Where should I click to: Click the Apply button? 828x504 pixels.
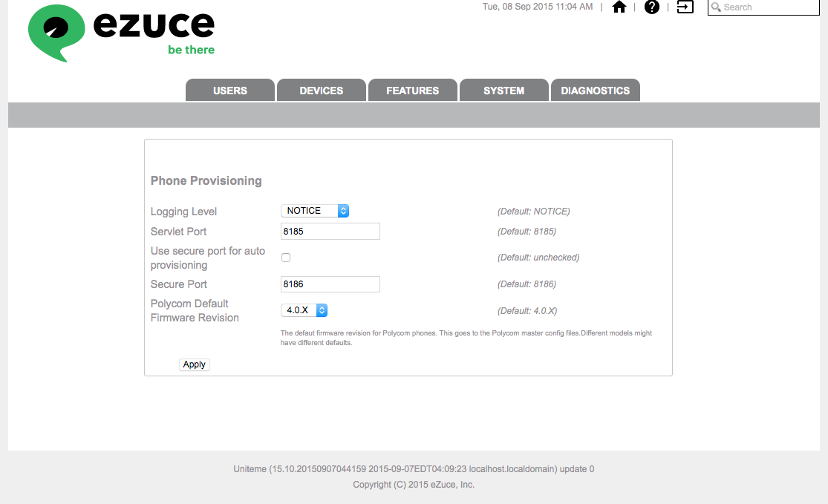pyautogui.click(x=195, y=364)
